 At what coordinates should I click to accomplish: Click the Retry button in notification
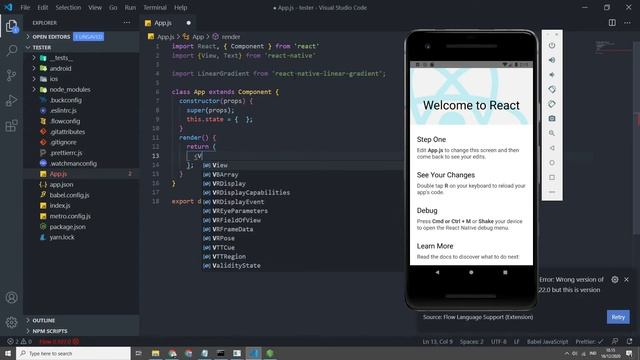[x=618, y=317]
